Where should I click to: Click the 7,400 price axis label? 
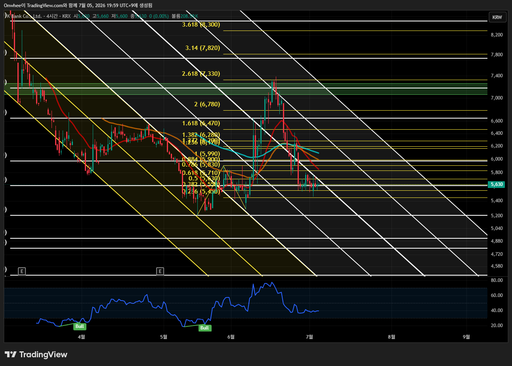tap(497, 76)
